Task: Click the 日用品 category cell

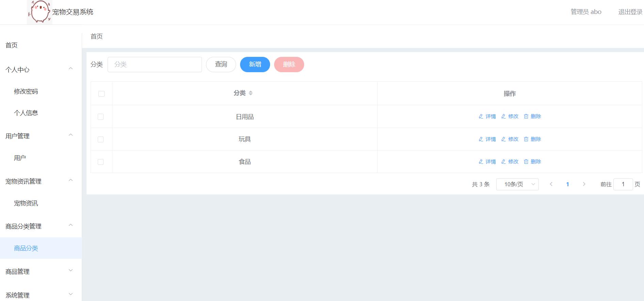Action: tap(245, 117)
